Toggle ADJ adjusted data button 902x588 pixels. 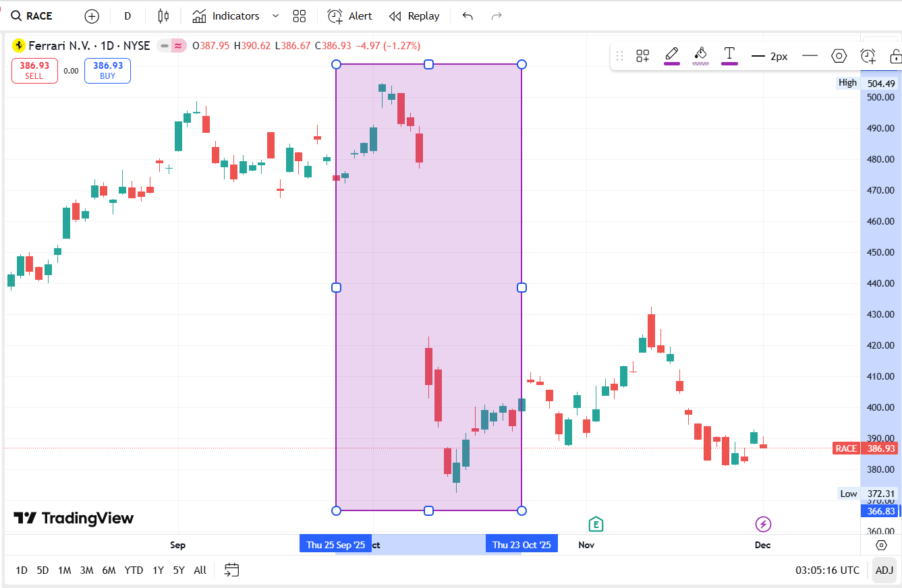click(x=884, y=570)
